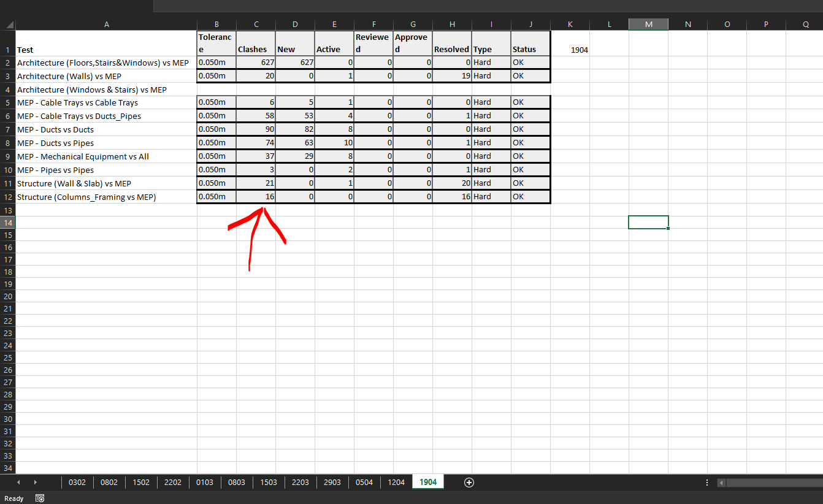Click the column M header
This screenshot has height=504, width=823.
(x=649, y=25)
